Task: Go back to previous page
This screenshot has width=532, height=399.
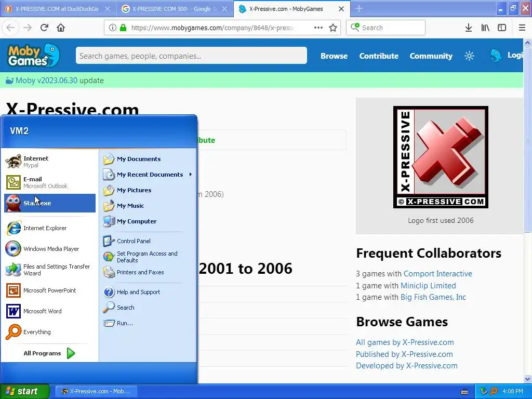Action: (10, 28)
